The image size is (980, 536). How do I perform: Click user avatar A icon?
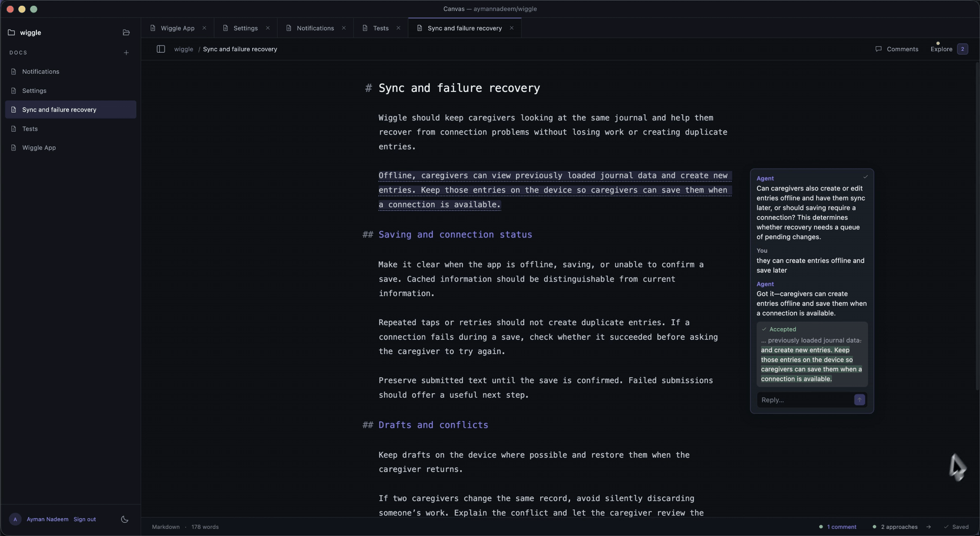[15, 519]
